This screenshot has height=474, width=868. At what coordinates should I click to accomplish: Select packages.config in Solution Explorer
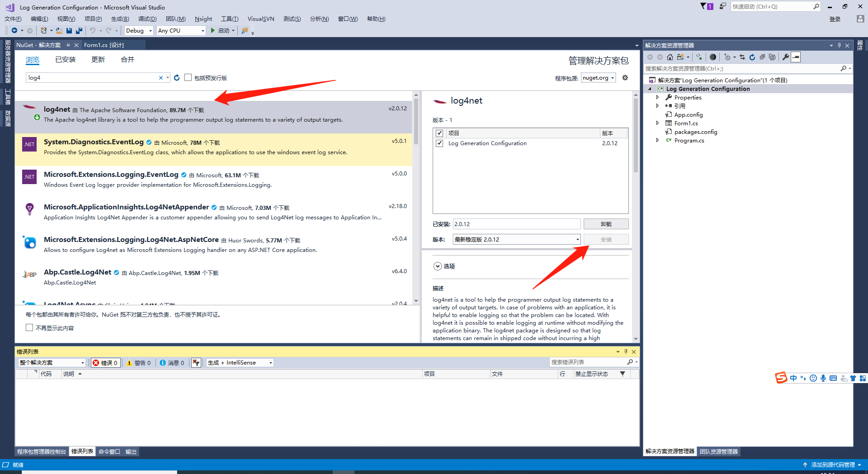click(695, 132)
